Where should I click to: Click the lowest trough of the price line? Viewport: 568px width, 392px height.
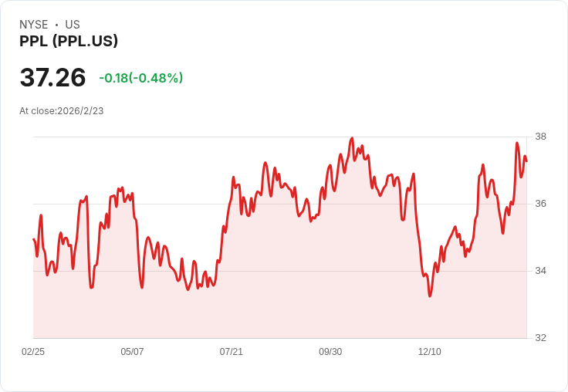click(430, 296)
